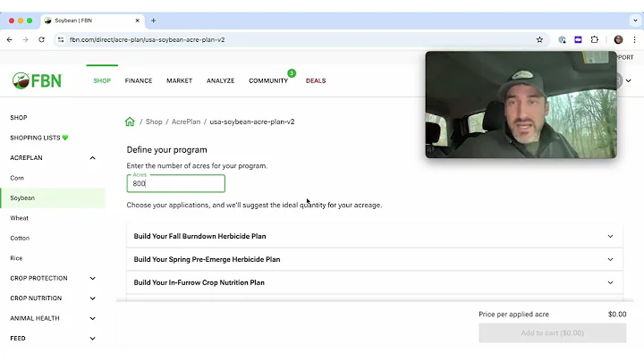Image resolution: width=644 pixels, height=361 pixels.
Task: Expand In-Furrow Crop Nutrition Plan chevron
Action: click(610, 282)
